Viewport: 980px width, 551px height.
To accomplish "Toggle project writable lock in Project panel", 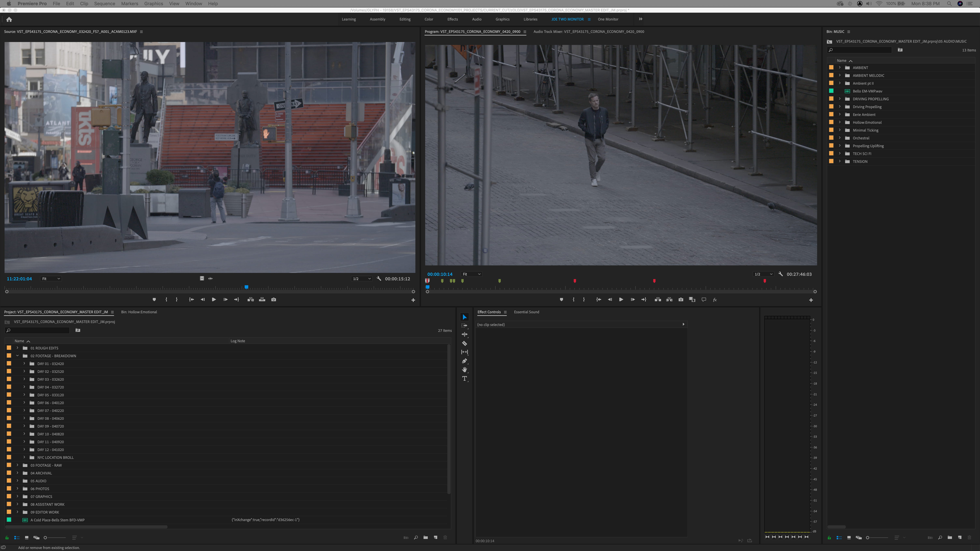I will pyautogui.click(x=7, y=538).
